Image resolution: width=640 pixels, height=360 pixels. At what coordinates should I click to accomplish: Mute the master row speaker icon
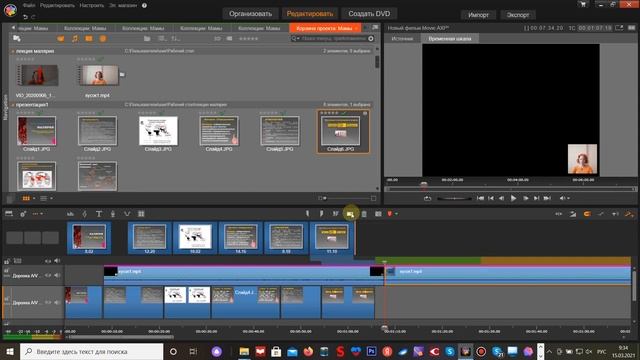click(x=57, y=261)
